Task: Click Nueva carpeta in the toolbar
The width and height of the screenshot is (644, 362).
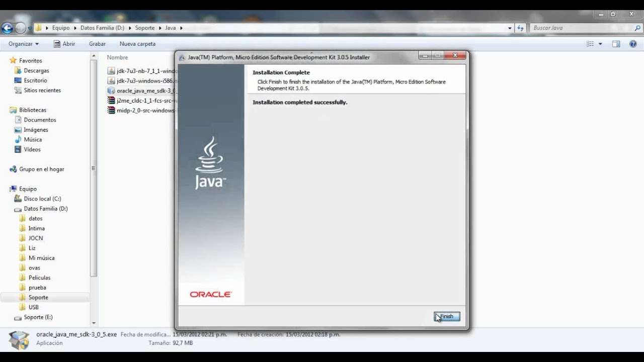Action: coord(137,44)
